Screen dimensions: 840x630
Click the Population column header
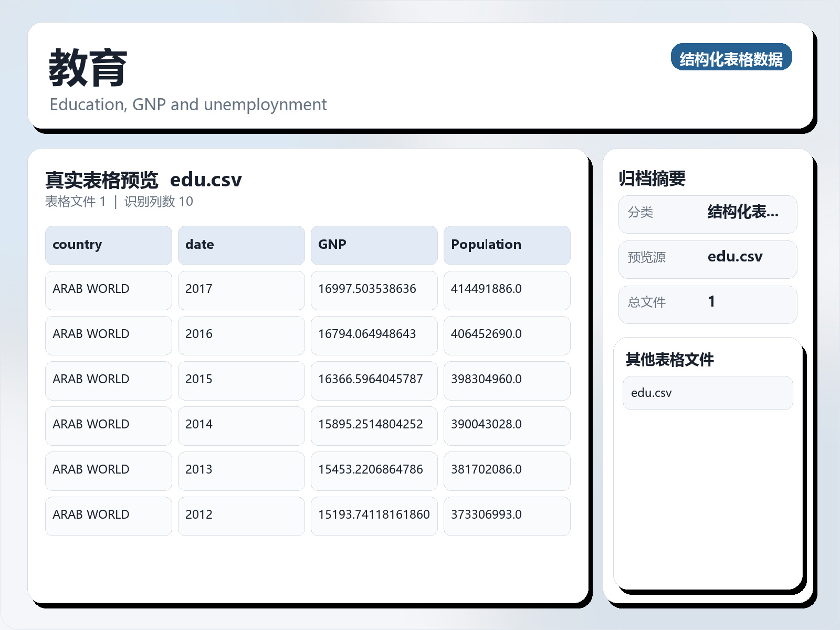(507, 245)
